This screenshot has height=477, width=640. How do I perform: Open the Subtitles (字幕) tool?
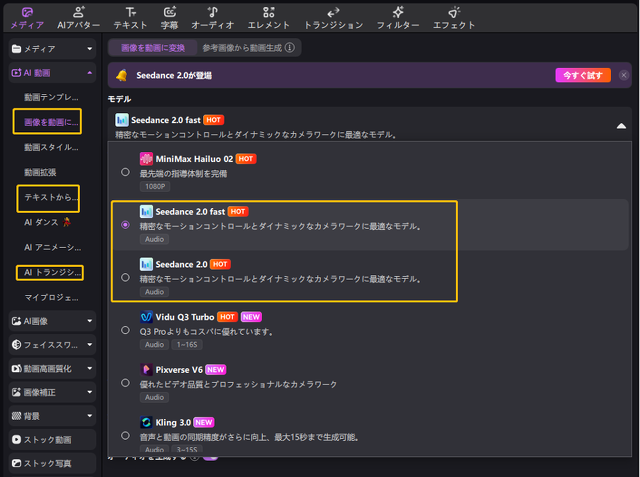[170, 17]
